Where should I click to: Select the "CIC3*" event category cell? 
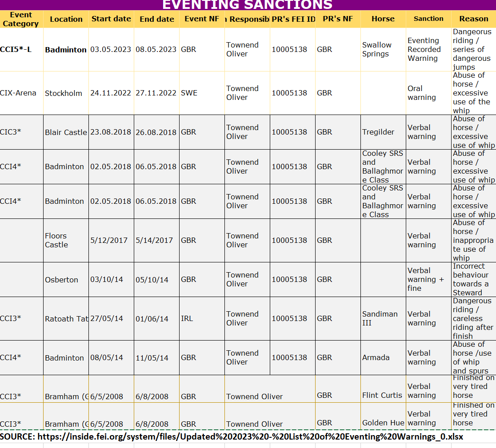(x=21, y=132)
